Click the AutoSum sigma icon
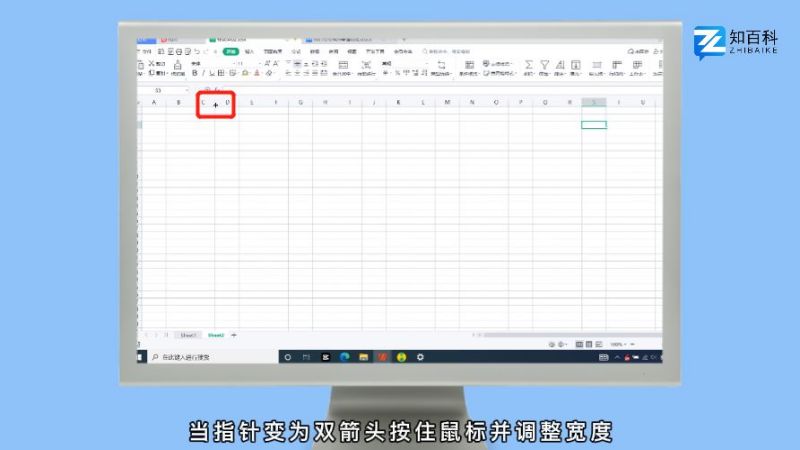 tap(529, 64)
